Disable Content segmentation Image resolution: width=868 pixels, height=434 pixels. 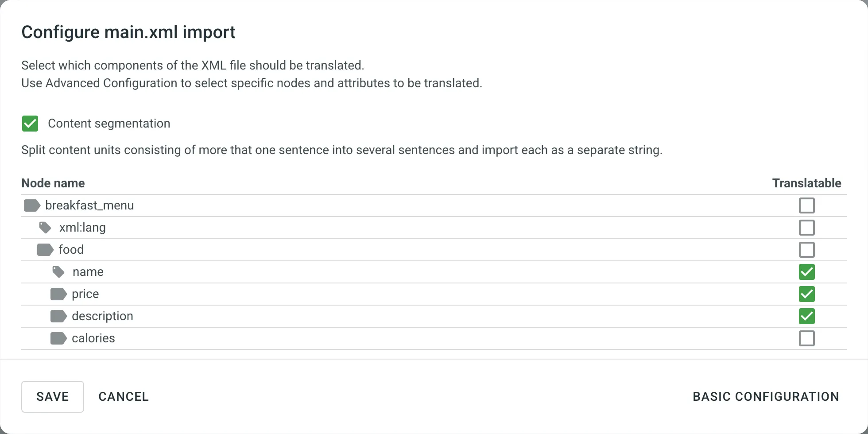click(30, 123)
